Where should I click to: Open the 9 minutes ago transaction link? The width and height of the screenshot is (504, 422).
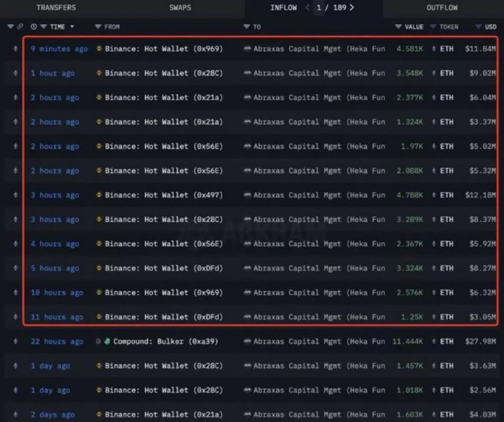[x=59, y=49]
